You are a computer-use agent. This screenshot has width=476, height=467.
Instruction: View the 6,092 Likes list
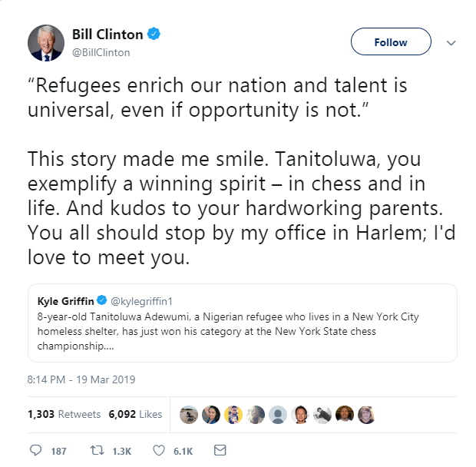[136, 414]
